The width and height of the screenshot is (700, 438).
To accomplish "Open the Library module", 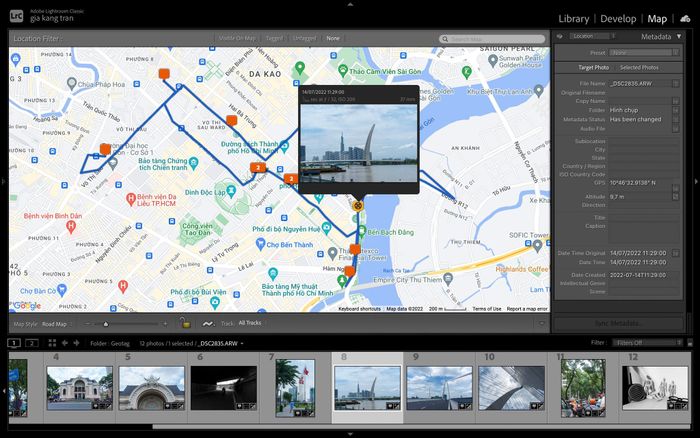I will 573,19.
